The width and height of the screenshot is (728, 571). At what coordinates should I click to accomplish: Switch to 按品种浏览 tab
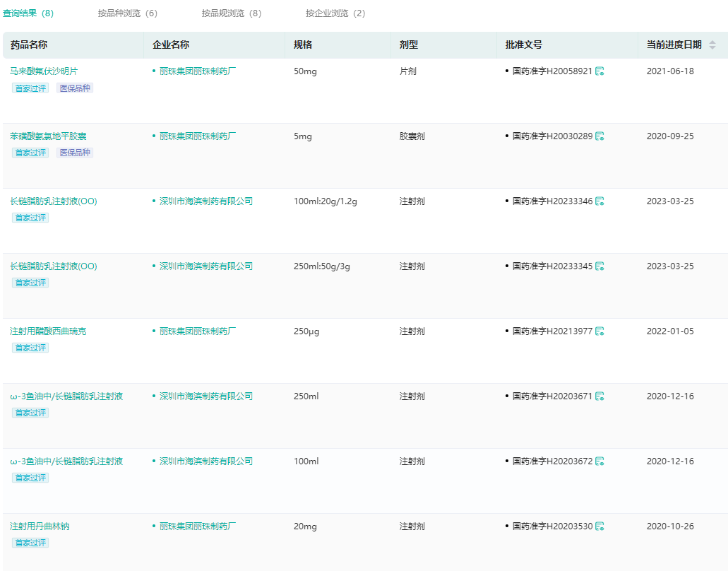127,13
